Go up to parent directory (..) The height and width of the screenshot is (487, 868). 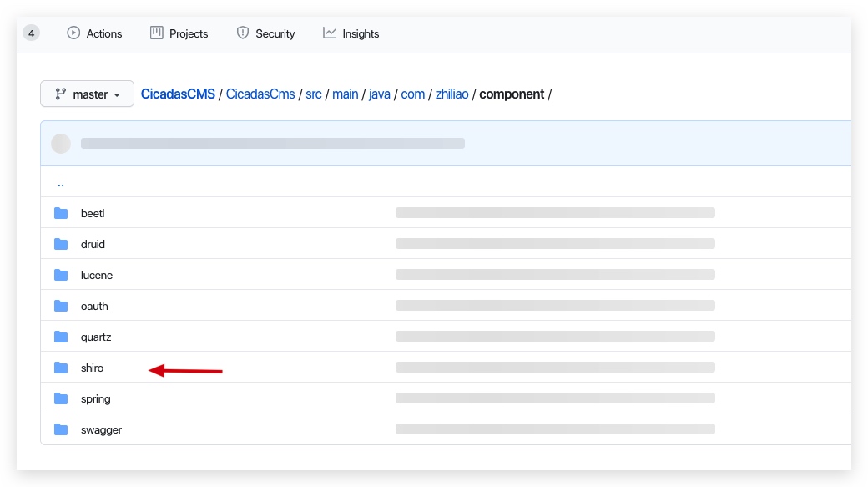(61, 184)
